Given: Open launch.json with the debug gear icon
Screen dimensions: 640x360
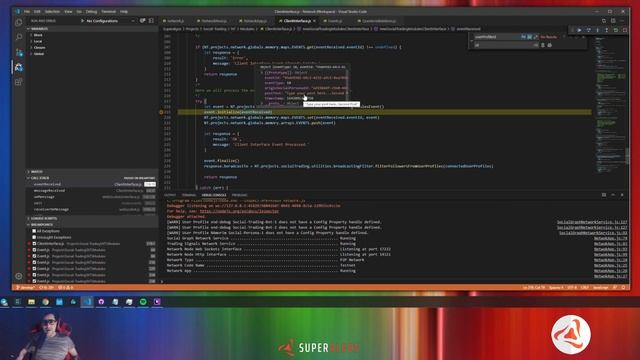Looking at the screenshot, I should pos(142,20).
